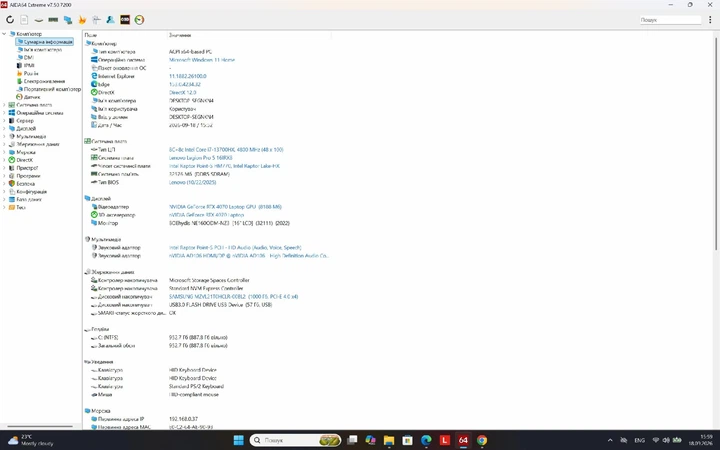Select Конфігурація in the left tree

click(31, 191)
